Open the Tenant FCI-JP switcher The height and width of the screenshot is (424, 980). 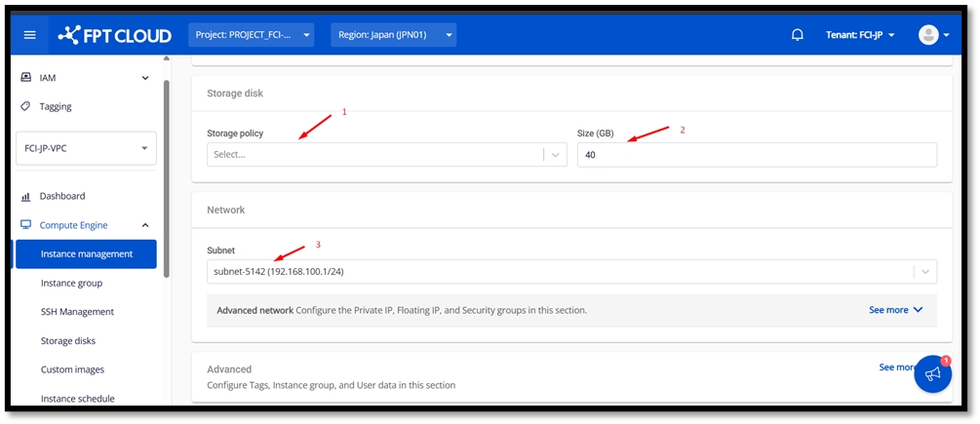(860, 35)
